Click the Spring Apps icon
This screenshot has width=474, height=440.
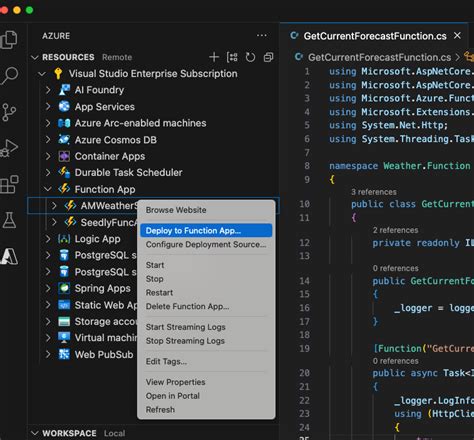tap(64, 288)
